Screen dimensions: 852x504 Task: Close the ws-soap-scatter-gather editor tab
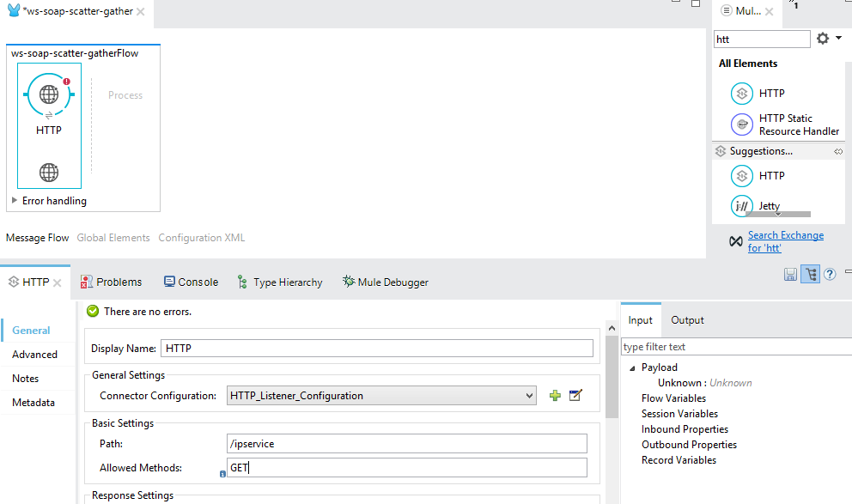140,11
